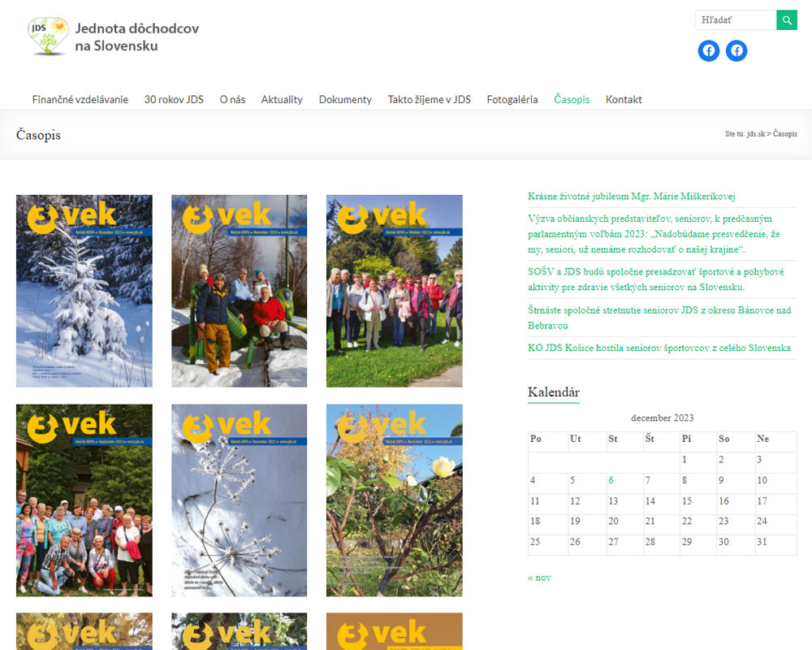The image size is (812, 650).
Task: Open the second Facebook icon link
Action: 736,50
